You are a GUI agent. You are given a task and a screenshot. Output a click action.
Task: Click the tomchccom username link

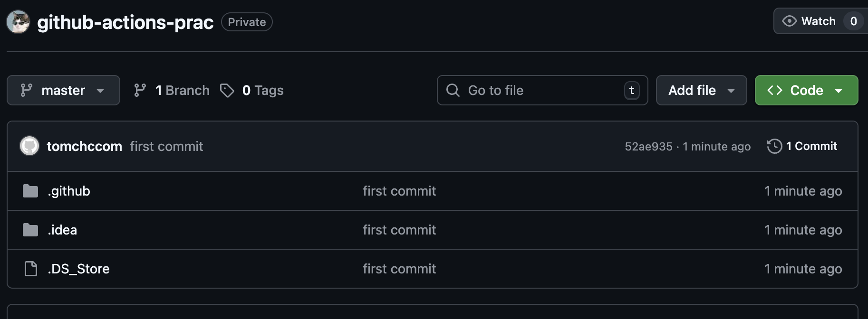tap(84, 146)
